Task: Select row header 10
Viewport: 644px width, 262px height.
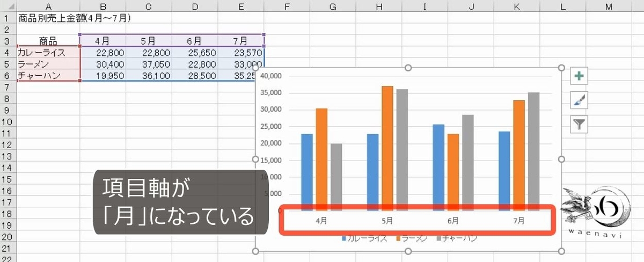Action: coord(7,122)
